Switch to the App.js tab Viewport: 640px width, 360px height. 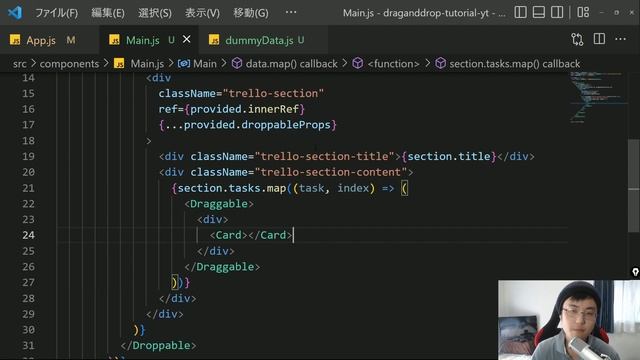tap(49, 40)
